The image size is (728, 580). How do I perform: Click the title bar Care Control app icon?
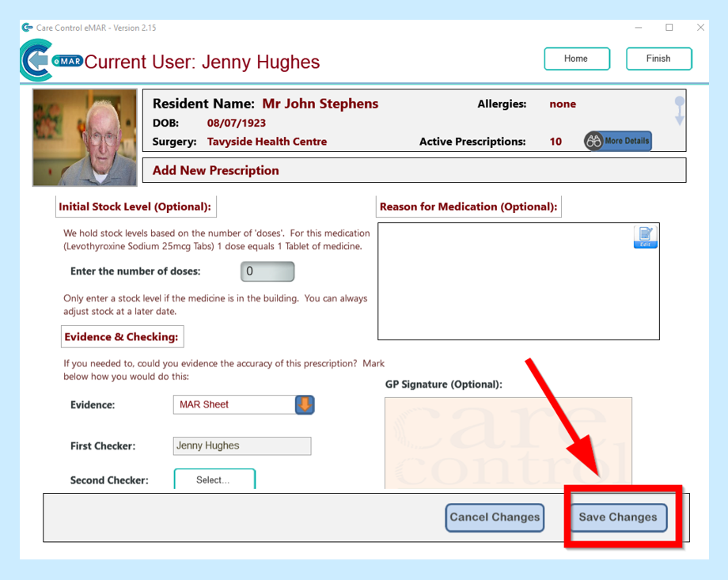point(28,28)
